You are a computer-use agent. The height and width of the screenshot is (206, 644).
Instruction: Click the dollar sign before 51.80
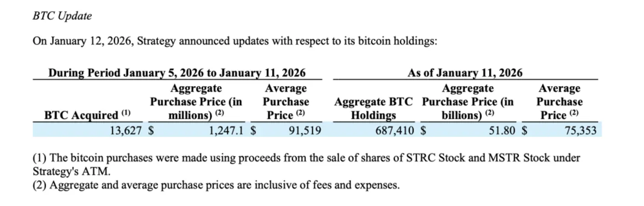[423, 131]
